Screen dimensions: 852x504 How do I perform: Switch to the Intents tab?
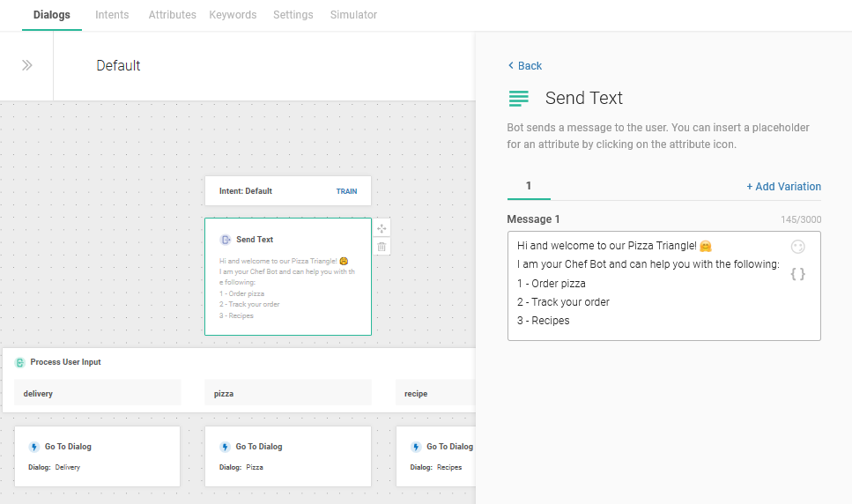tap(112, 15)
